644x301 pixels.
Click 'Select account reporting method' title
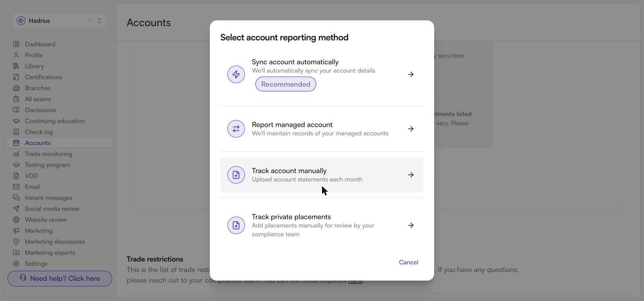click(x=284, y=37)
